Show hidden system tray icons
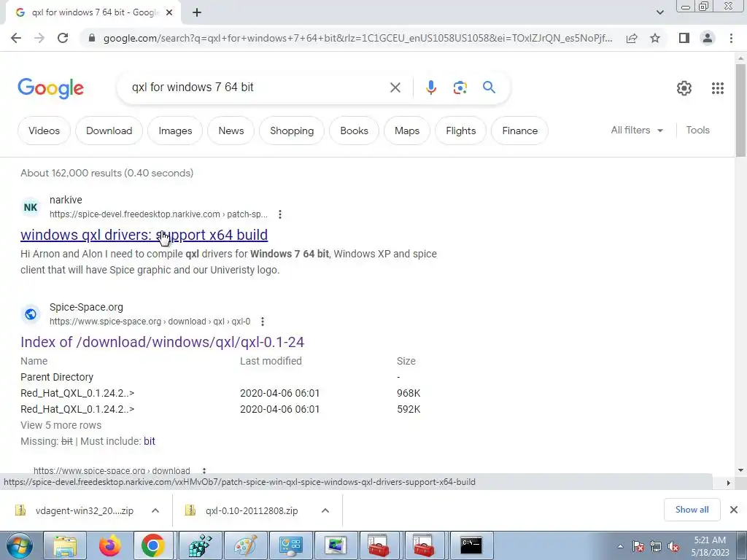 pos(620,546)
